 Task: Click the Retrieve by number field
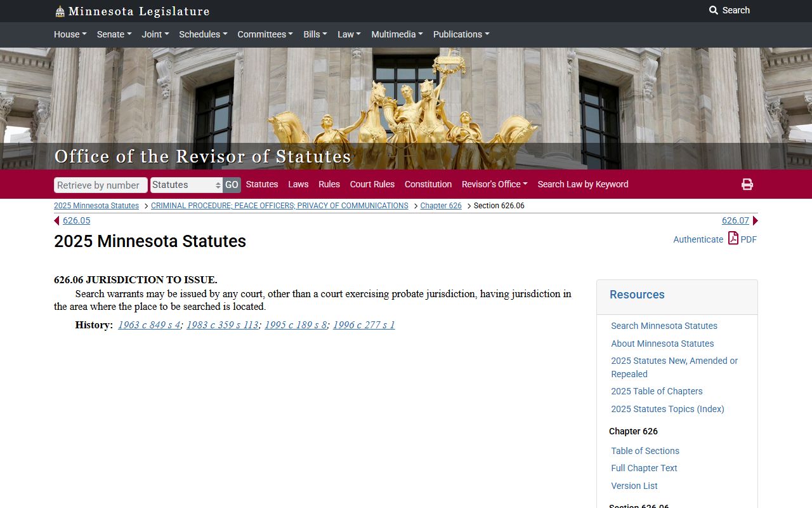tap(101, 185)
